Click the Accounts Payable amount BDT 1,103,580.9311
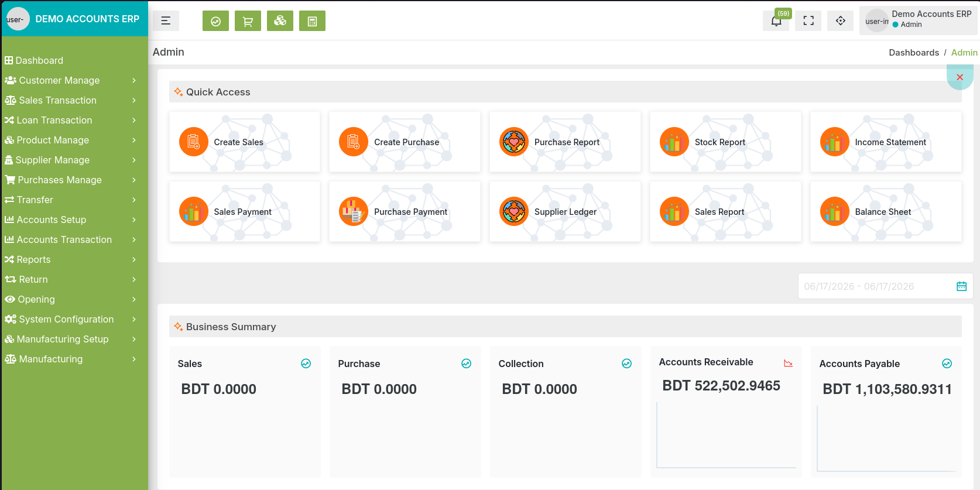 [887, 389]
